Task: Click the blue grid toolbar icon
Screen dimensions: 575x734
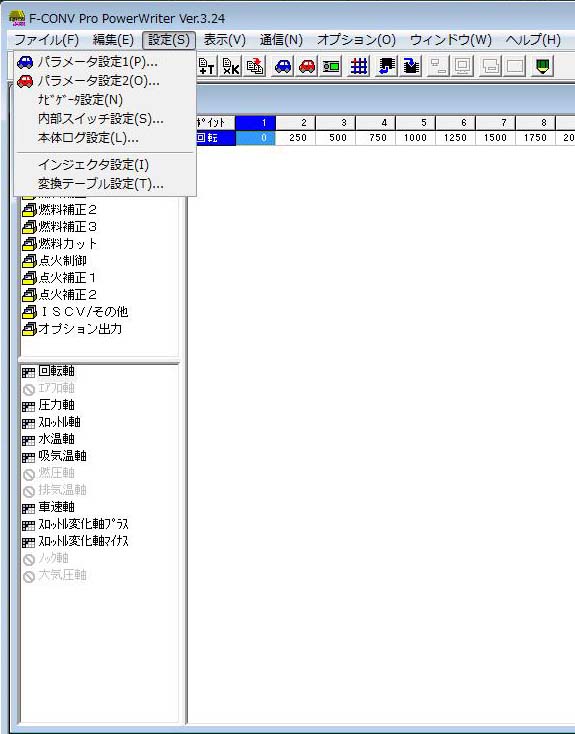Action: pyautogui.click(x=359, y=66)
